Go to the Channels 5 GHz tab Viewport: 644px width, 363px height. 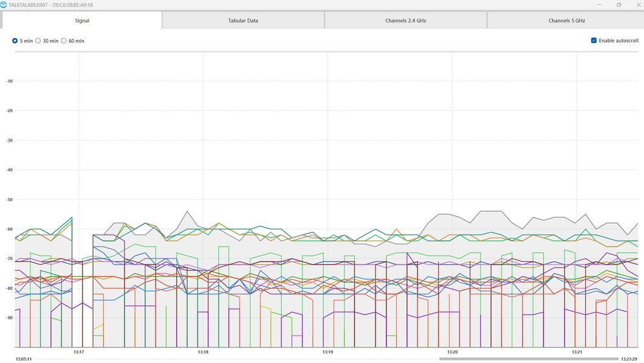pyautogui.click(x=568, y=21)
